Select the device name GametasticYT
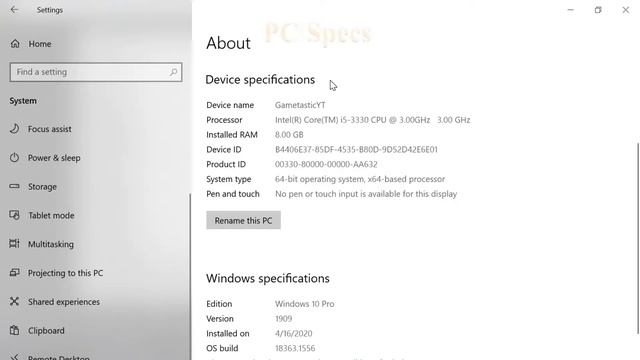This screenshot has height=360, width=640. point(300,105)
